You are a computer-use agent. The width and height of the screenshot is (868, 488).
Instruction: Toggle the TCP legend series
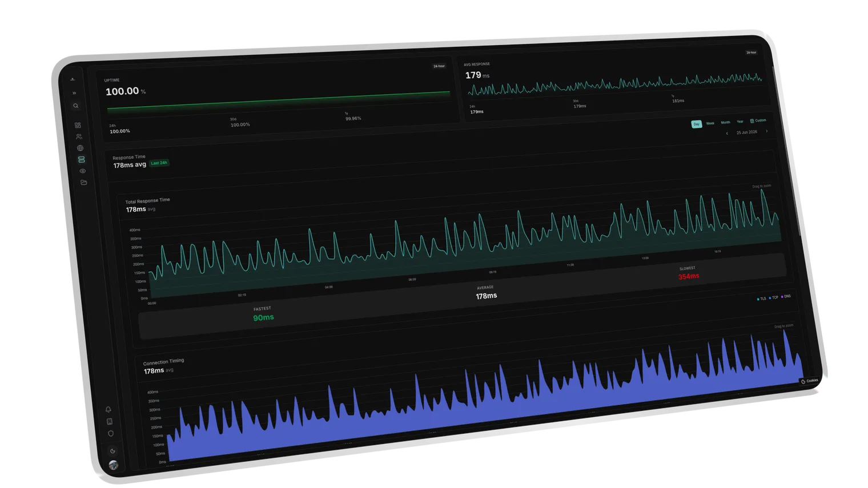pos(774,297)
